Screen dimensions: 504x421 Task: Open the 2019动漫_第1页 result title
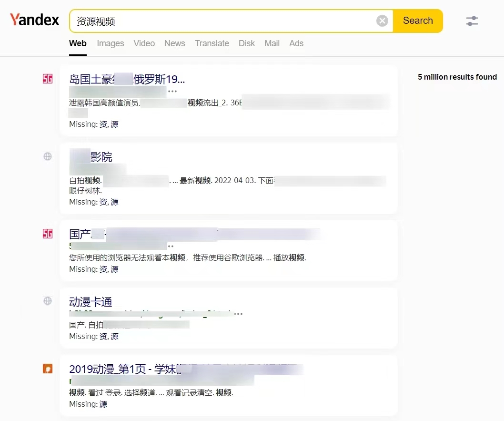coord(186,369)
